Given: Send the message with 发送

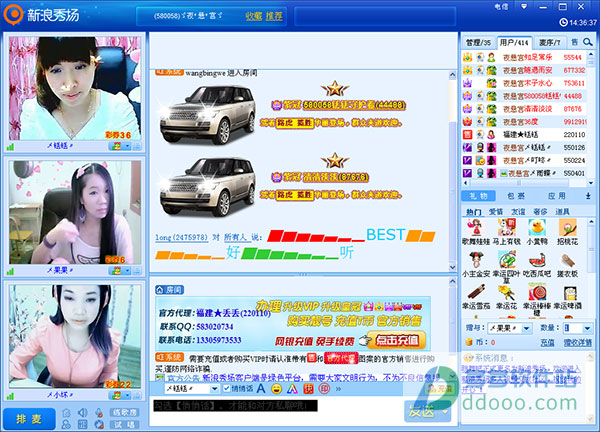Looking at the screenshot, I should (422, 411).
